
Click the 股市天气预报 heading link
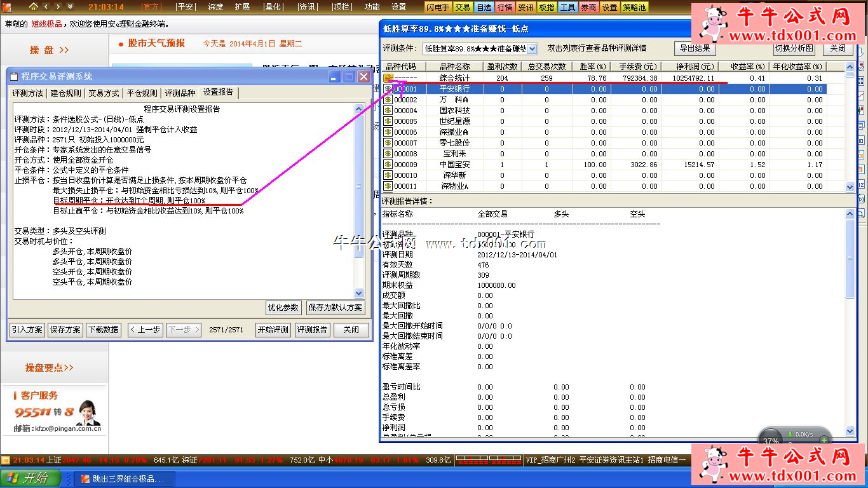click(156, 43)
